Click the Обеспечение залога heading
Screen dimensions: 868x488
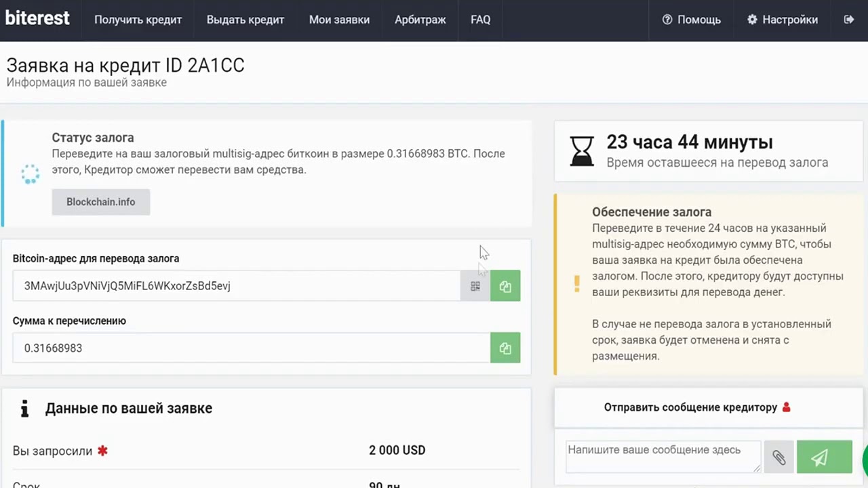point(652,211)
